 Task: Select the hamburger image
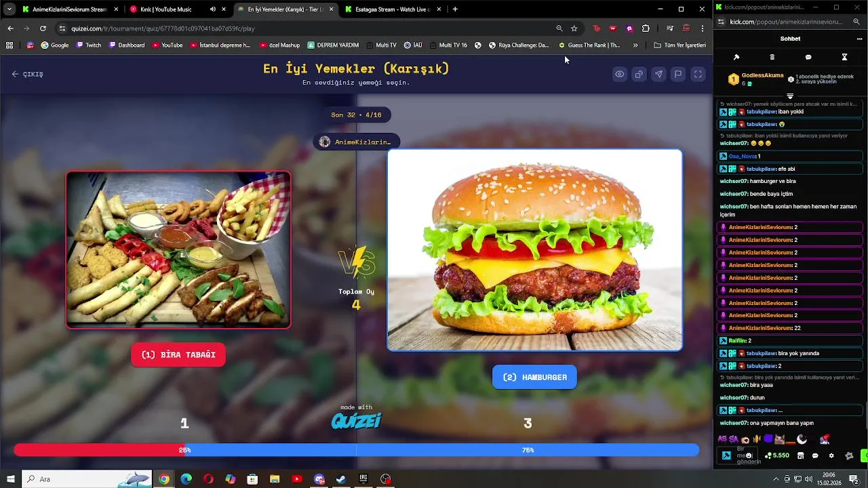pos(534,250)
